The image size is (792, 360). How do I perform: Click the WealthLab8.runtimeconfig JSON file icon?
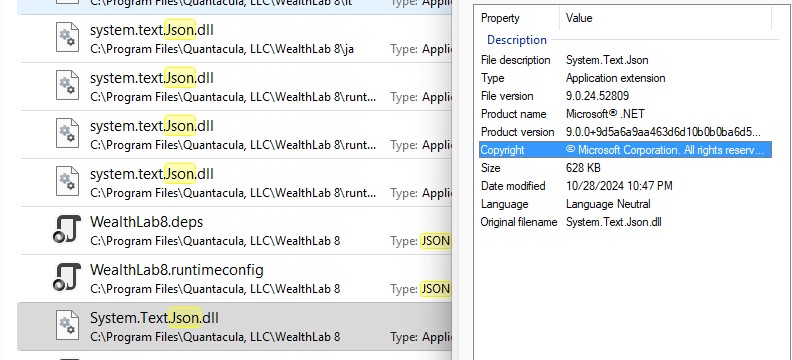point(67,277)
